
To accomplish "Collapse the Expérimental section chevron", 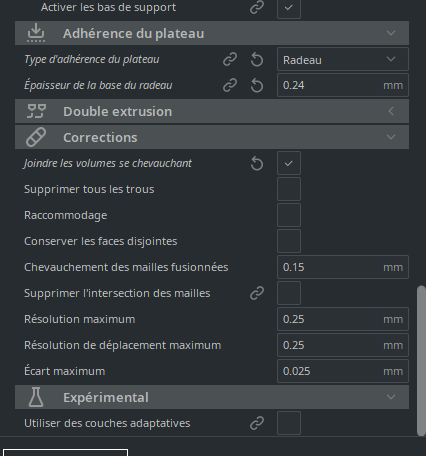I will [x=391, y=397].
